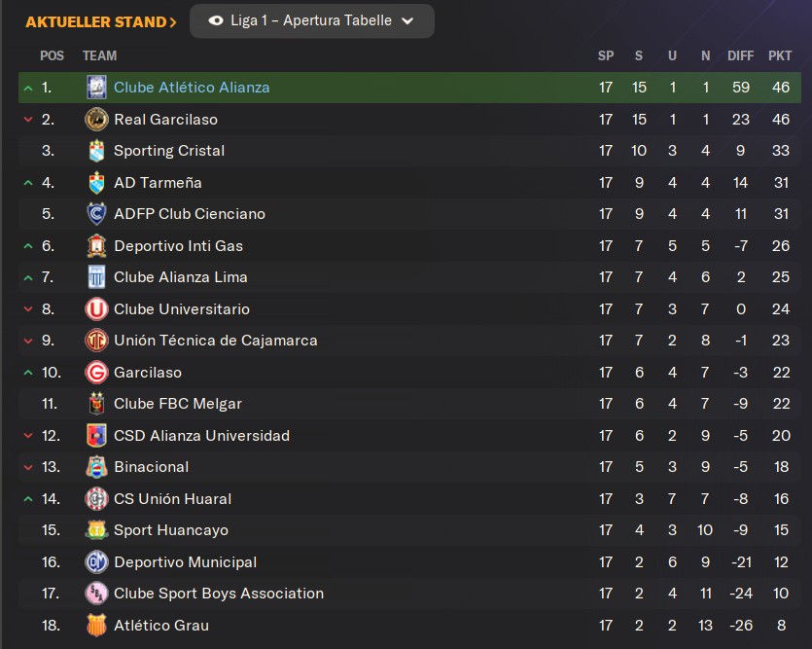Sort table by PKT column header
The height and width of the screenshot is (649, 812).
780,55
